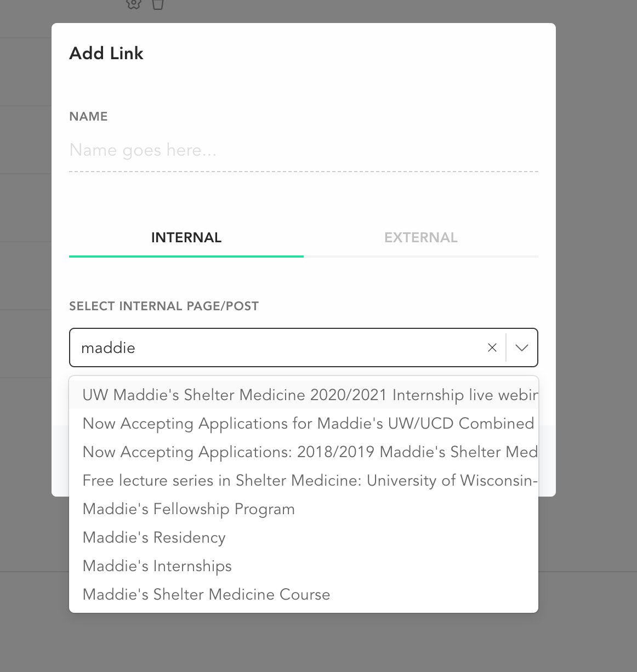Select Maddie's Fellowship Program option
Screen dimensions: 637x672
pyautogui.click(x=189, y=509)
